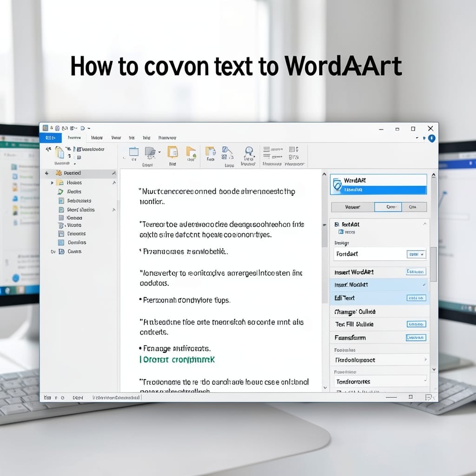Click the blue list icon beside Rifopaiiels

pos(61,201)
